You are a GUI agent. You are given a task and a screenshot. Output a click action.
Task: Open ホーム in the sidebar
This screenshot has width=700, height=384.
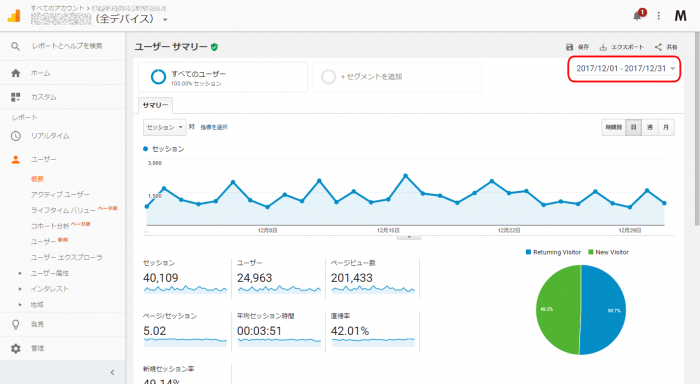41,73
